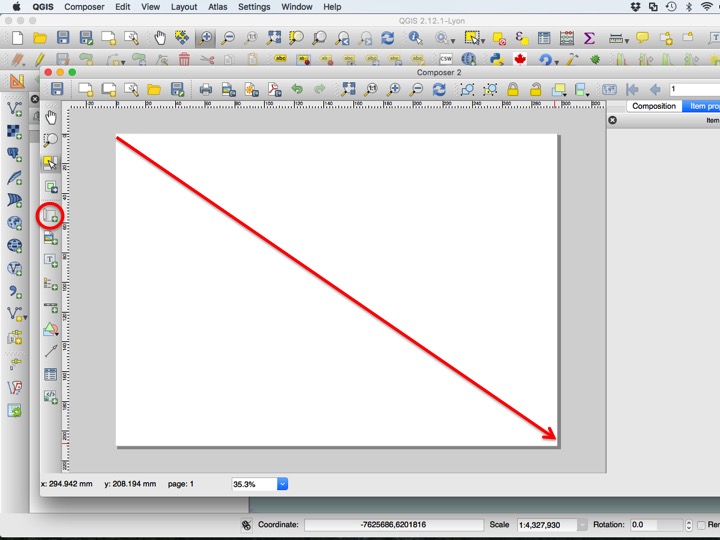Image resolution: width=720 pixels, height=540 pixels.
Task: Toggle mouse coordinate display icon
Action: coord(247,524)
